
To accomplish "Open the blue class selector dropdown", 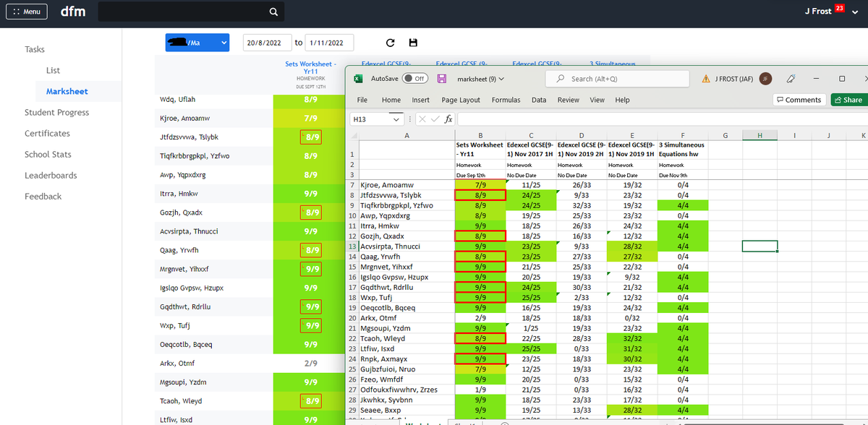I will (x=197, y=43).
